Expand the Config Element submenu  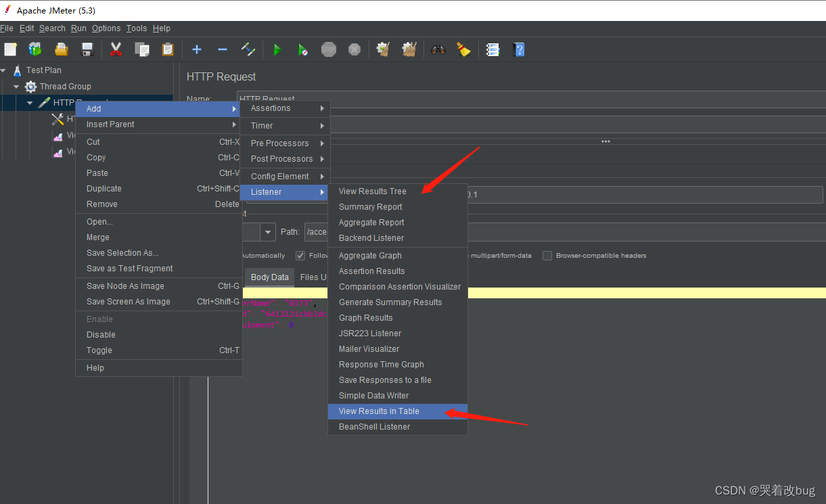tap(285, 177)
